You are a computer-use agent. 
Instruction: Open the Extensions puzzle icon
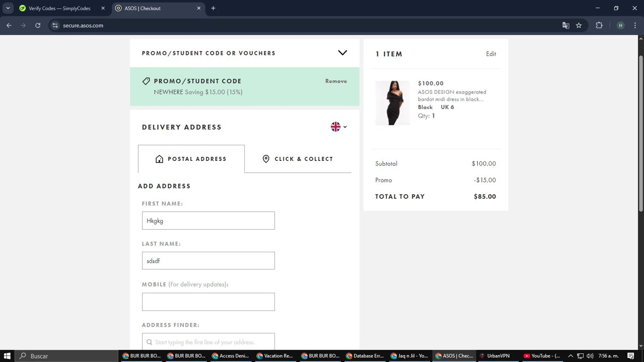pos(599,25)
